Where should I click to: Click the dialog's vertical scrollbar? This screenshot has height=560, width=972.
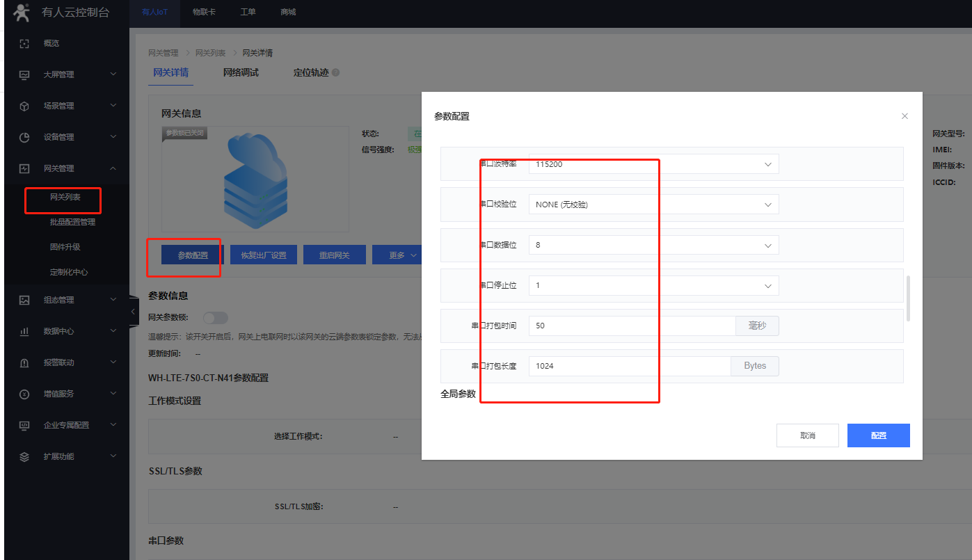pyautogui.click(x=907, y=298)
